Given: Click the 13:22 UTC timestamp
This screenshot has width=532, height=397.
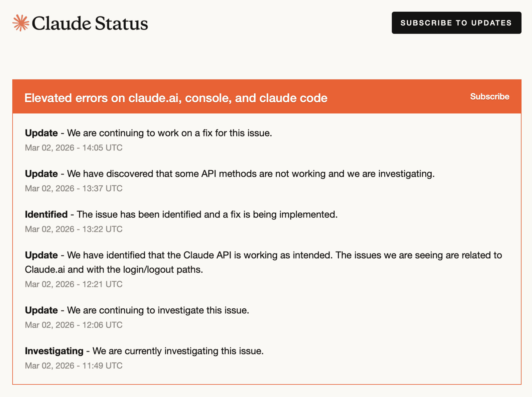Looking at the screenshot, I should (x=73, y=229).
